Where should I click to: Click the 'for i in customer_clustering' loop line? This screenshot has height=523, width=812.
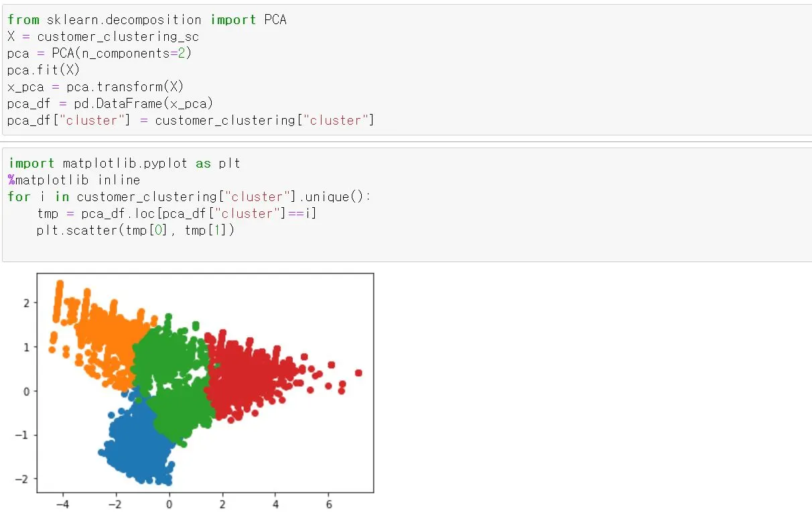[189, 197]
